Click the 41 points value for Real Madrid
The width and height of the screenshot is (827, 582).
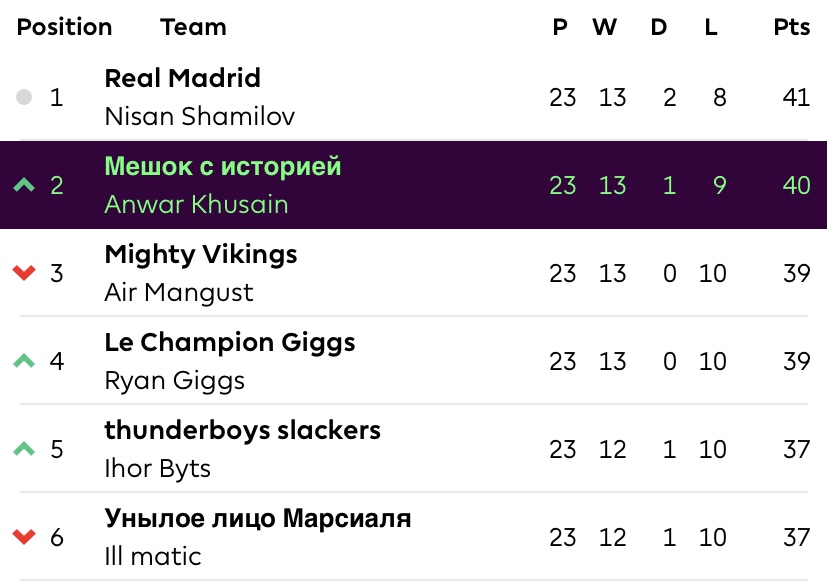point(796,97)
